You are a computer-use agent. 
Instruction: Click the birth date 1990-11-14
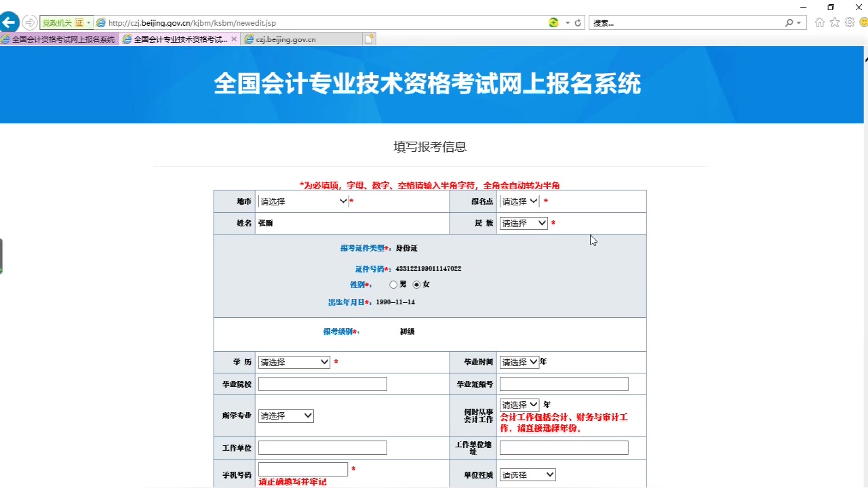(x=395, y=302)
